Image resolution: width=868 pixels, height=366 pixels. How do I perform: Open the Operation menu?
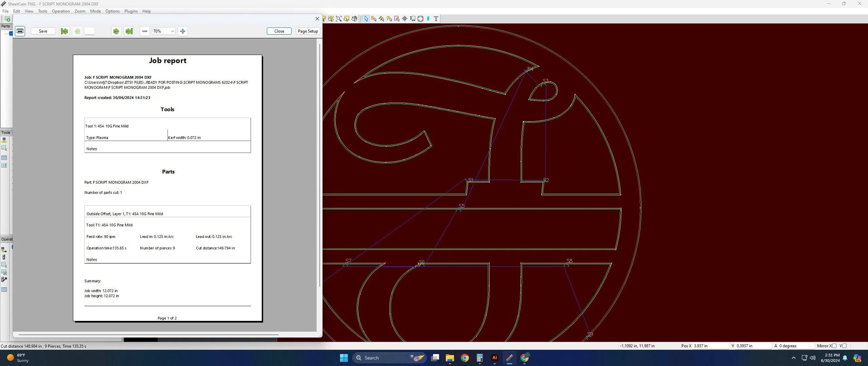pos(61,11)
